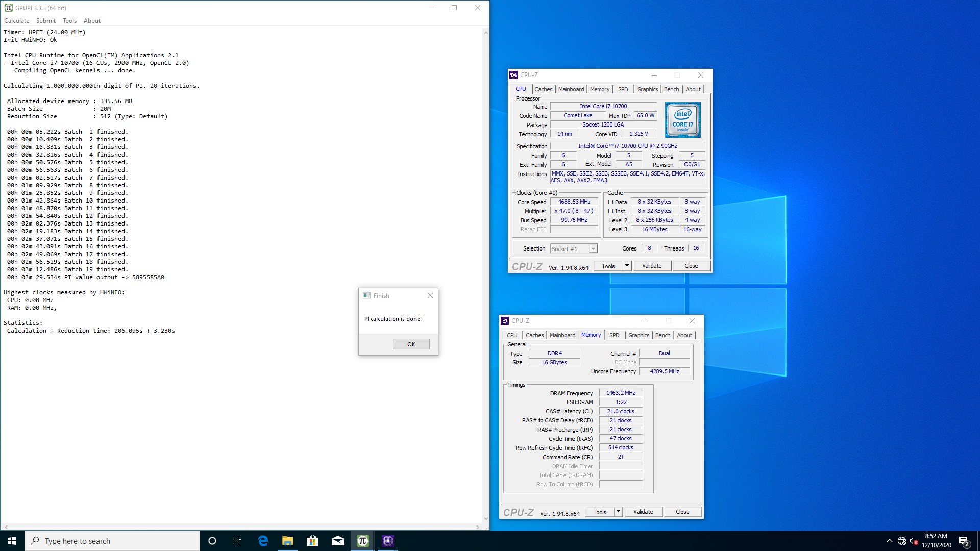The height and width of the screenshot is (551, 980).
Task: Click DRAM Frequency value 1463.2 MHz
Action: click(621, 393)
